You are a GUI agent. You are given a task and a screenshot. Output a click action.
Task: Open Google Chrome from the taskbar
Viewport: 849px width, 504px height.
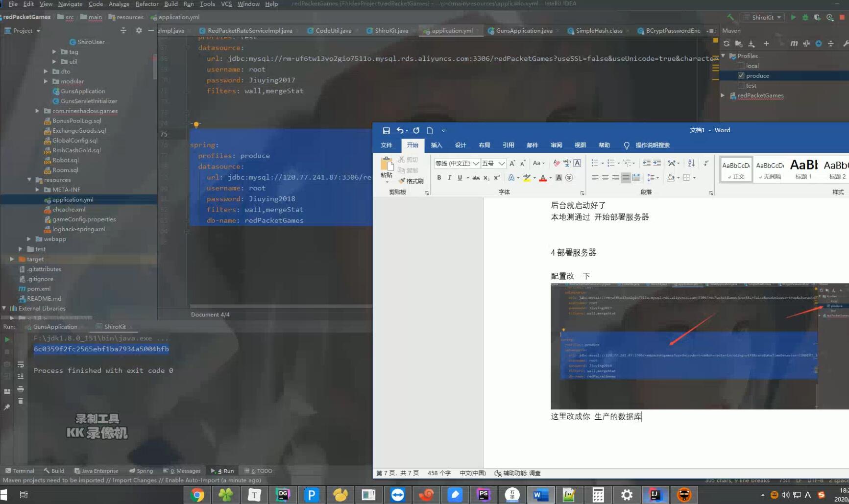point(197,495)
